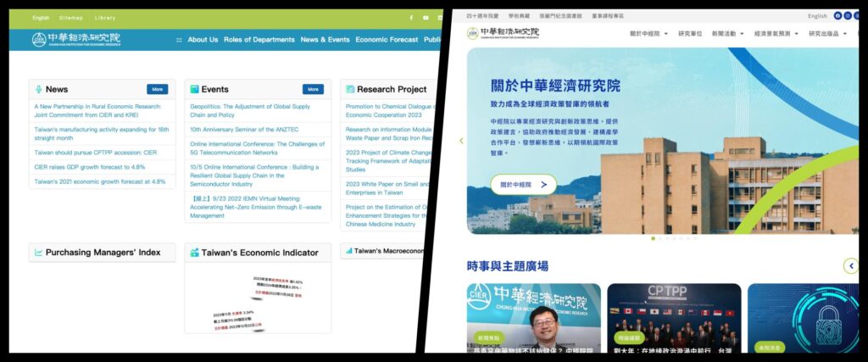This screenshot has width=868, height=362.
Task: Select the second carousel indicator dot
Action: (660, 238)
